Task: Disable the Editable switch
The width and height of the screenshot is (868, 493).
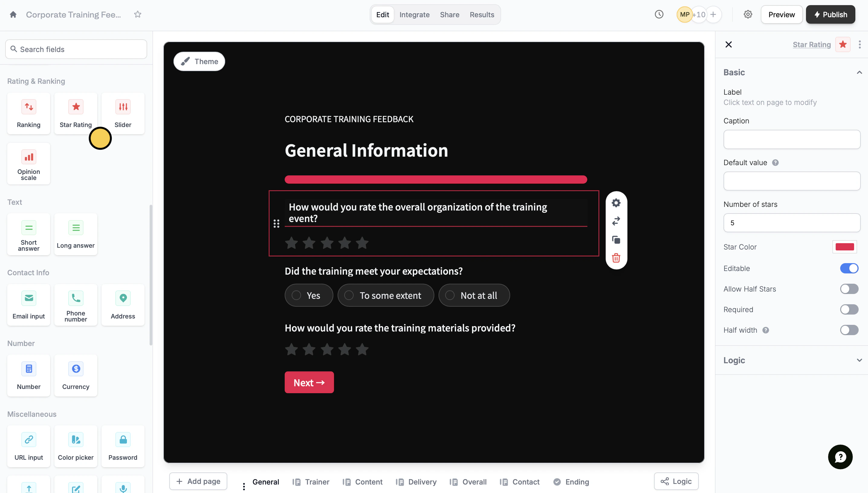Action: coord(849,268)
